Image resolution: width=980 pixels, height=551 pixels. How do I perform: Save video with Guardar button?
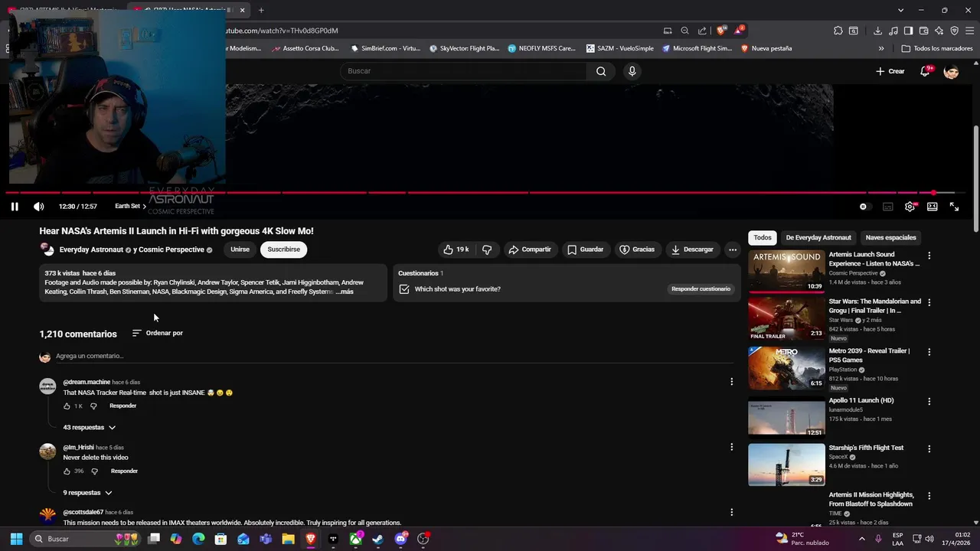pos(586,249)
